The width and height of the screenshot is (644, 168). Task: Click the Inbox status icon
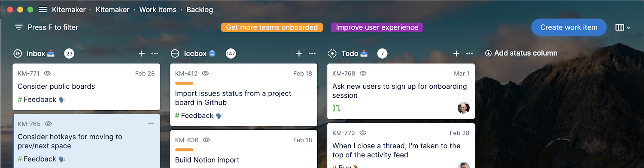coord(18,54)
